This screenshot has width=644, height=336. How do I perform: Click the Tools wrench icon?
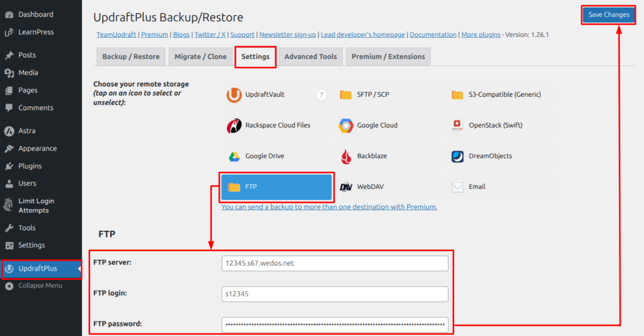tap(9, 228)
